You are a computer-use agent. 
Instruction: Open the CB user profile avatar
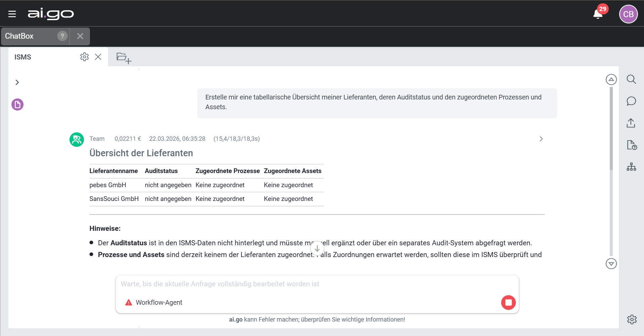coord(628,14)
